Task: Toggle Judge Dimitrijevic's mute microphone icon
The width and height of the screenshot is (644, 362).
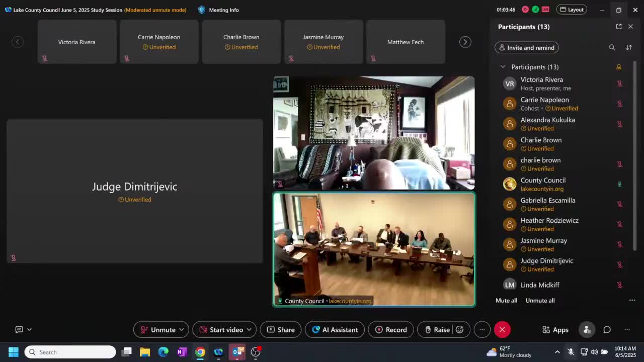Action: (619, 264)
